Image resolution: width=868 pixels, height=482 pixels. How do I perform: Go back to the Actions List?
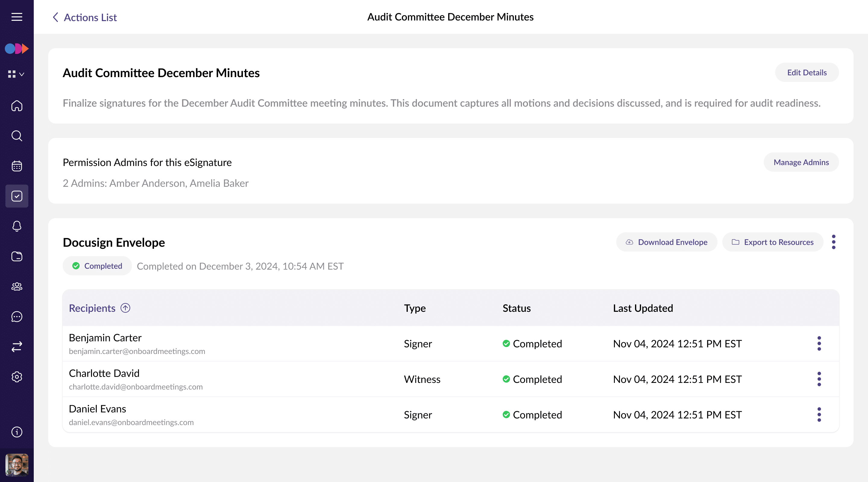point(85,17)
